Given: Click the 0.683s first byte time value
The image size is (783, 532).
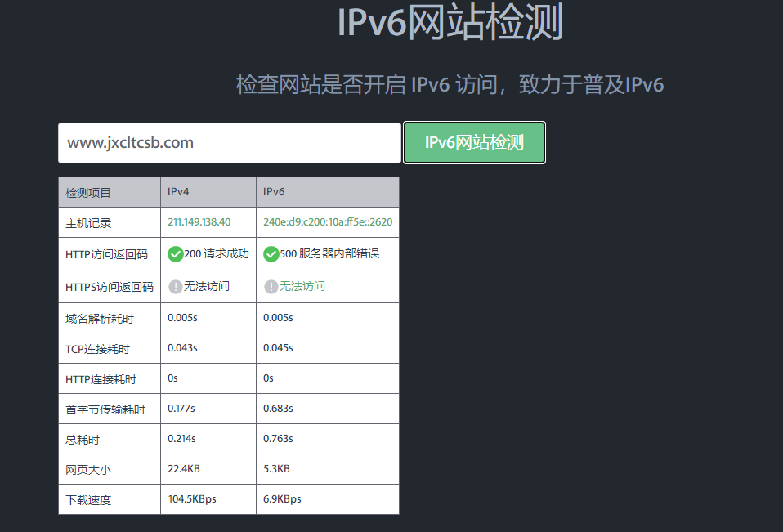Looking at the screenshot, I should (x=278, y=409).
